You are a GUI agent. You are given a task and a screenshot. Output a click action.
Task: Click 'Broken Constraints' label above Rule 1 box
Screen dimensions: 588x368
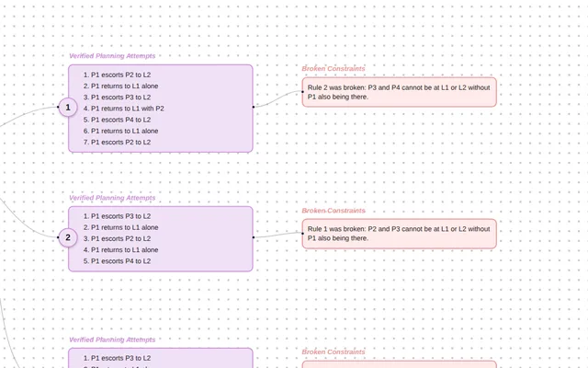pos(334,211)
